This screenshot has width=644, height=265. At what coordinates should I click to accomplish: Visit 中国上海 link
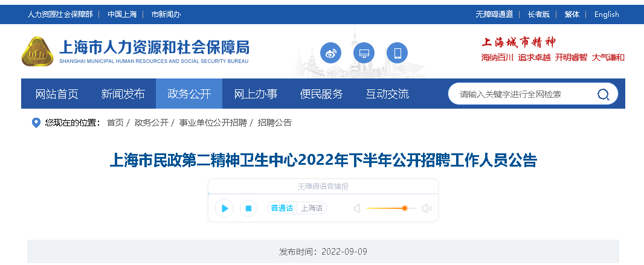tap(122, 14)
